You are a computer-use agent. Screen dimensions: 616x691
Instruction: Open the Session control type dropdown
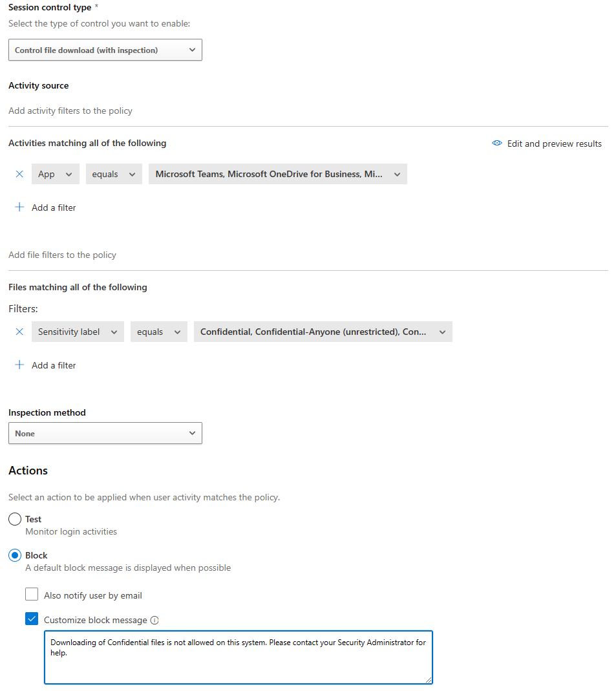point(105,50)
